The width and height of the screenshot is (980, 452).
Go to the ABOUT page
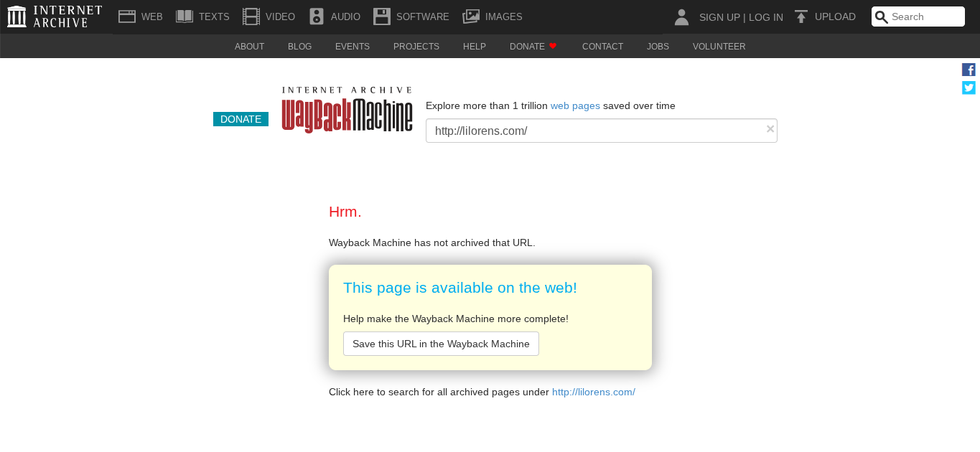[x=250, y=47]
